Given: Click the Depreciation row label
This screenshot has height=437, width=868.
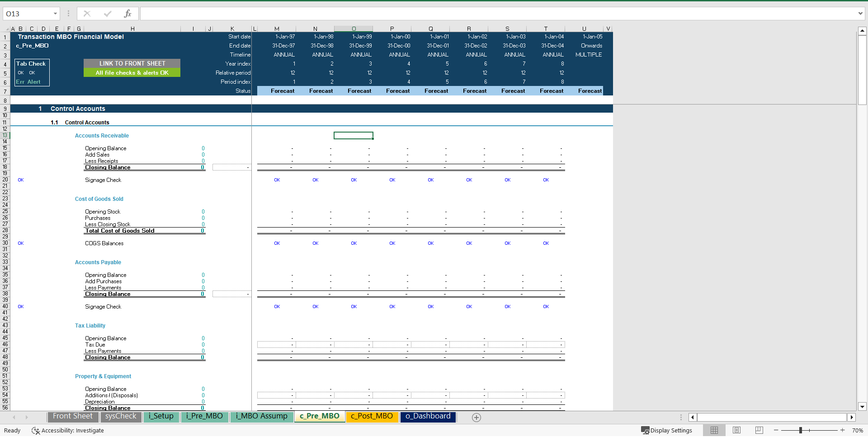Looking at the screenshot, I should 100,402.
